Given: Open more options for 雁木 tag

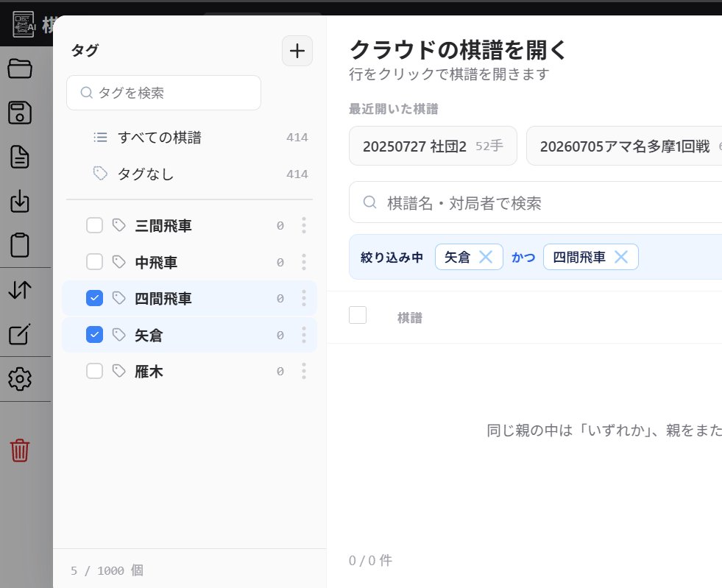Looking at the screenshot, I should [x=304, y=371].
